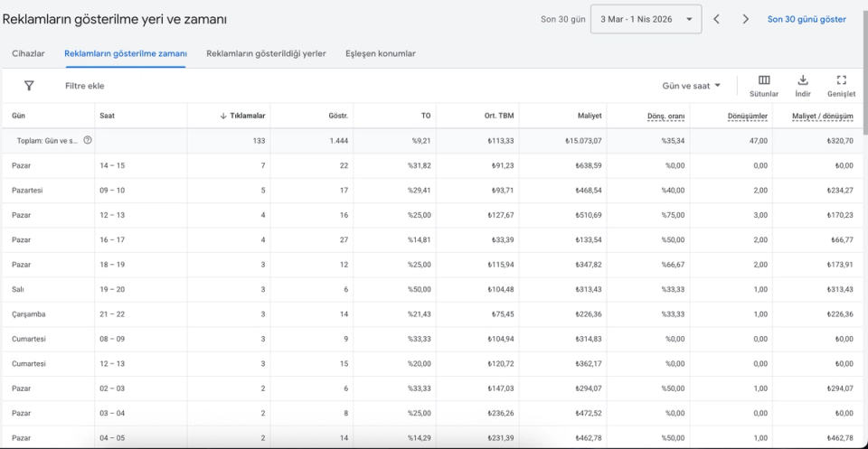Click hour cell 19 – 20

[x=112, y=289]
